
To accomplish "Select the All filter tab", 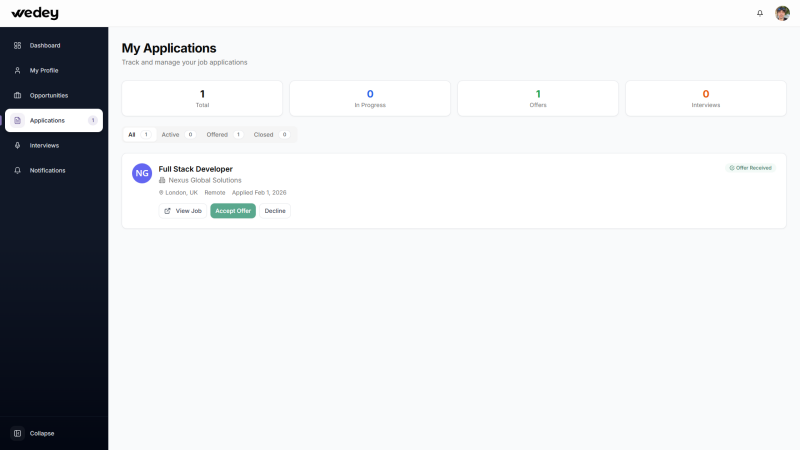I will pos(138,134).
